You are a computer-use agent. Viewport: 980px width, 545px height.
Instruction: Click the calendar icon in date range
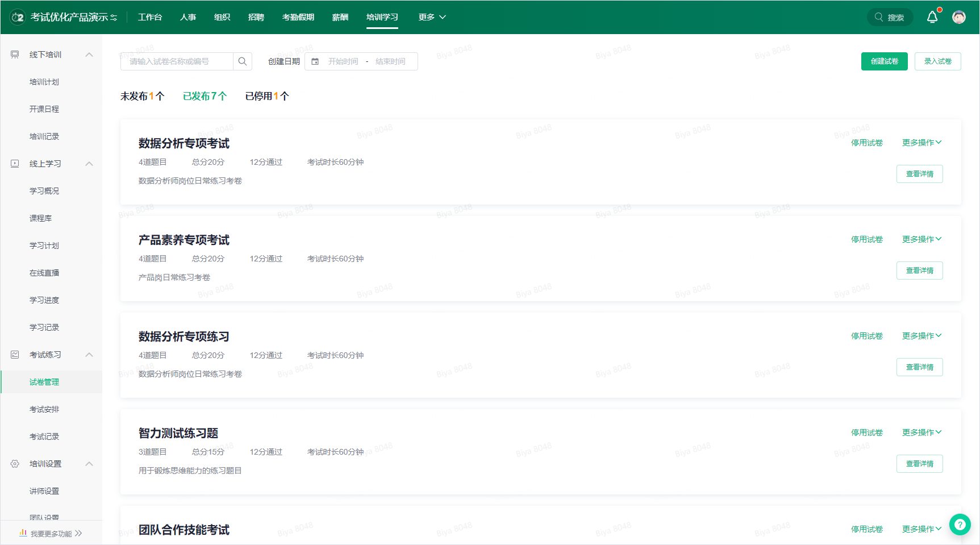315,61
